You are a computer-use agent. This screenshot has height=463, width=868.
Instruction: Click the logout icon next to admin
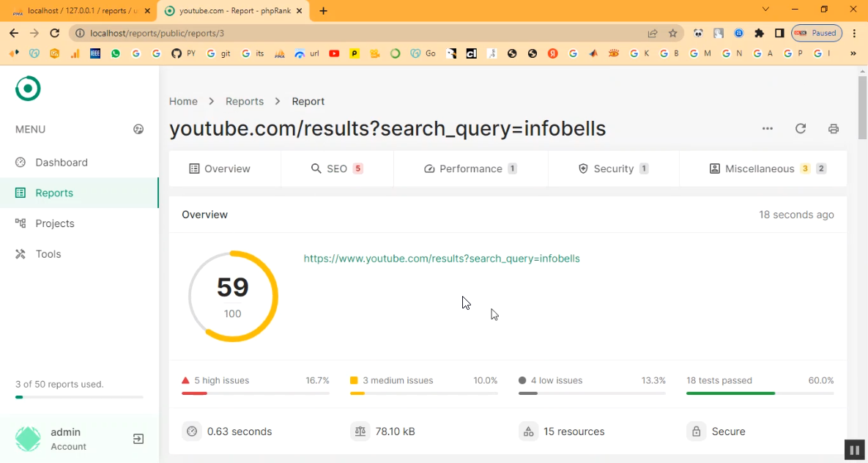click(138, 439)
